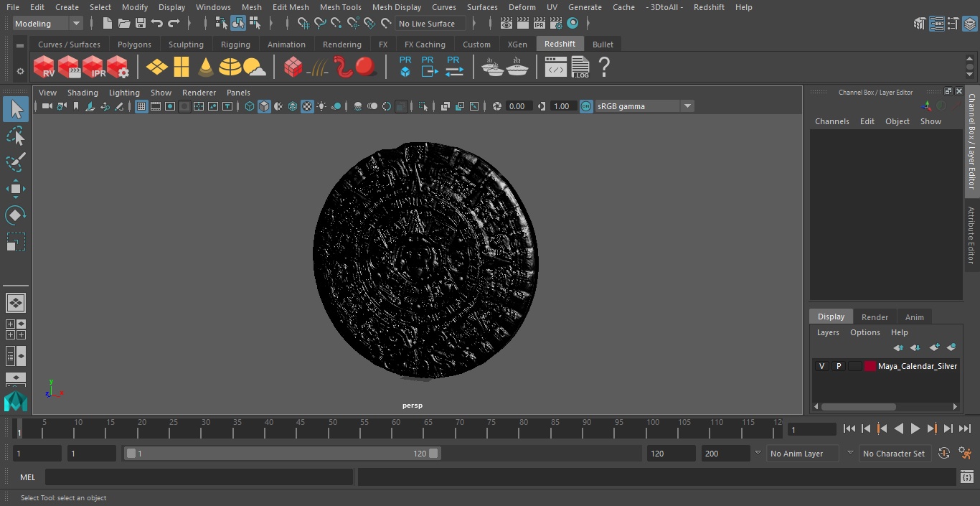The image size is (980, 506).
Task: Launch Redshift IPR render icon
Action: pos(93,67)
